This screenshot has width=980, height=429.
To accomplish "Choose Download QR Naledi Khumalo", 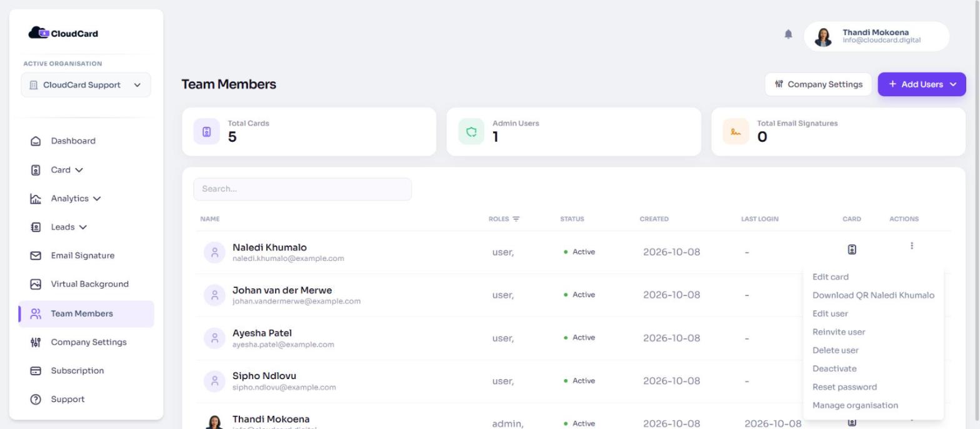I will (x=873, y=295).
